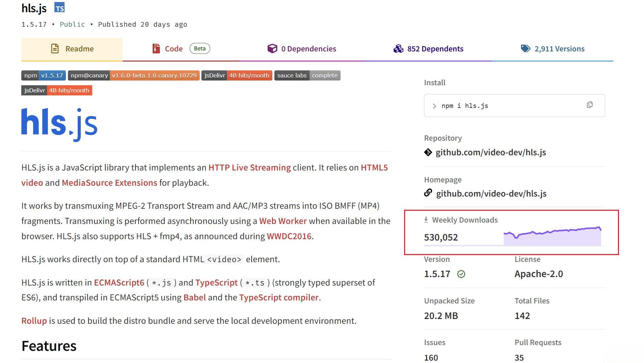
Task: Click the first-row jsDelivr hits badge
Action: (x=237, y=75)
